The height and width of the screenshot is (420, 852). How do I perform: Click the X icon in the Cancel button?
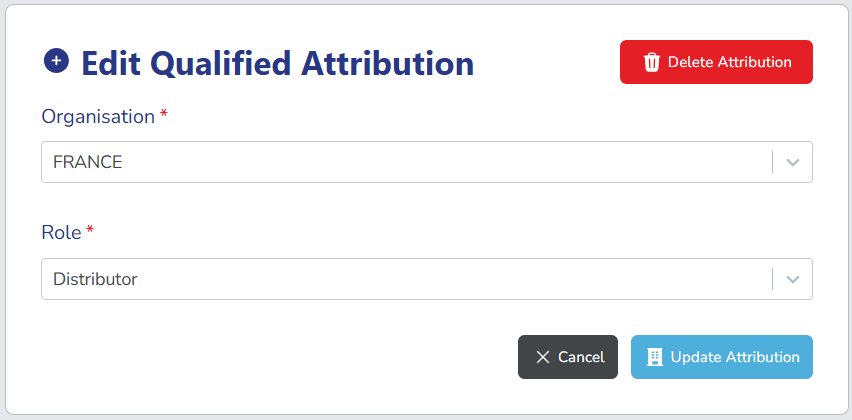543,357
